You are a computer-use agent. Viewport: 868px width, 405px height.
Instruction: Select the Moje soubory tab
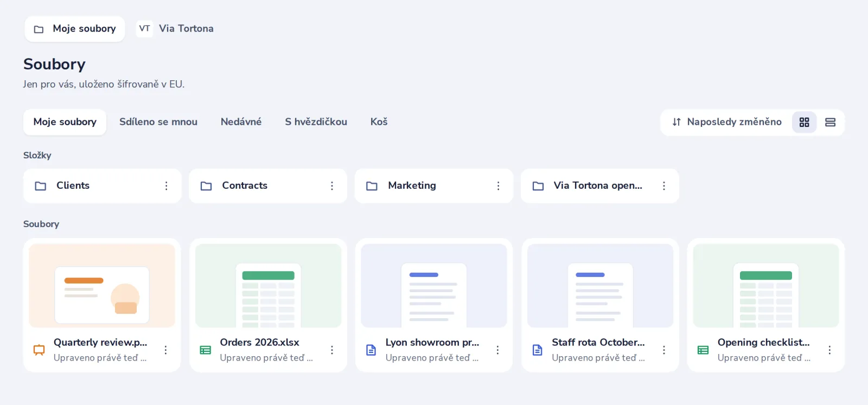[x=65, y=122]
